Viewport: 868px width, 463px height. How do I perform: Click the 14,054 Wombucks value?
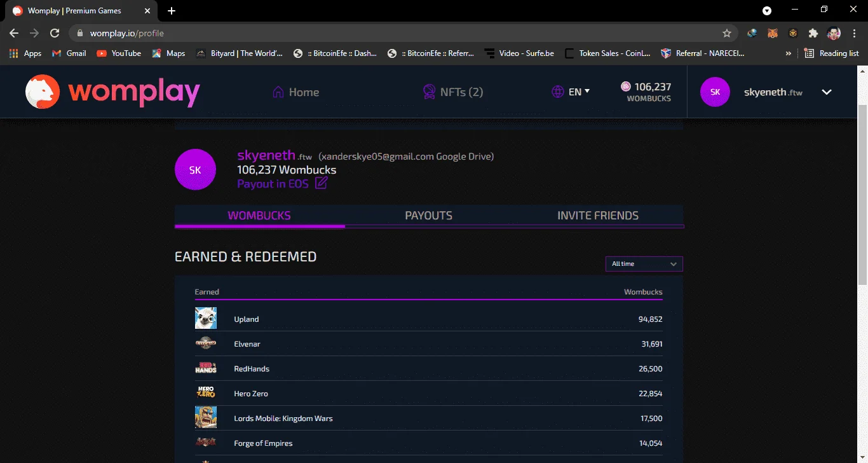click(651, 443)
